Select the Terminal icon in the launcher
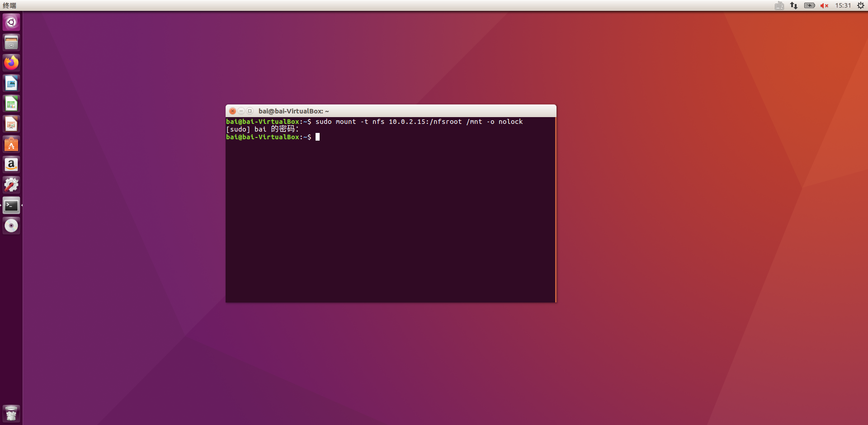This screenshot has height=425, width=868. coord(11,205)
